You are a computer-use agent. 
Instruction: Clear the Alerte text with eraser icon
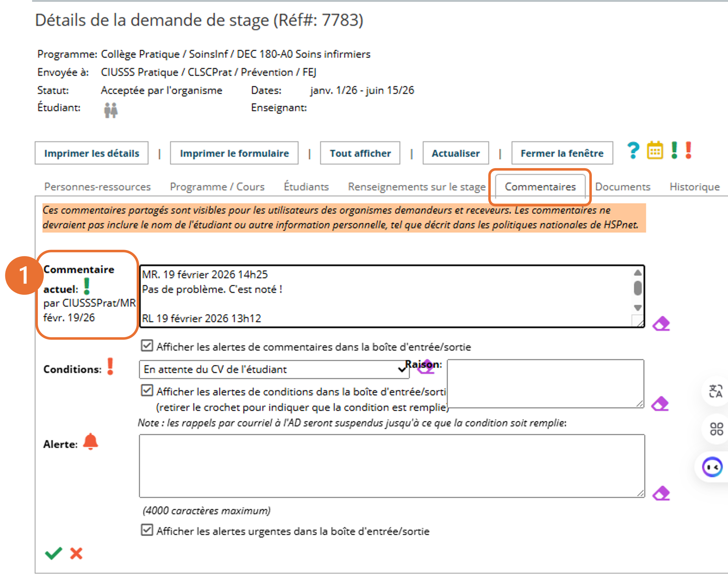click(661, 494)
